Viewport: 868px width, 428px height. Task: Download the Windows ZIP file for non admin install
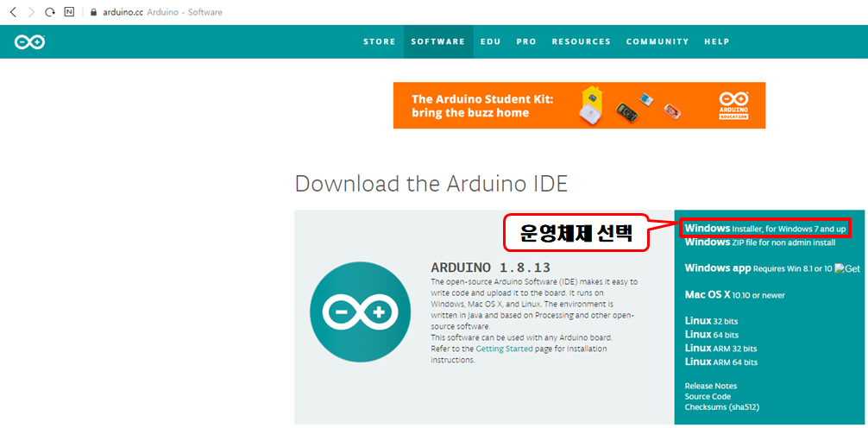760,242
